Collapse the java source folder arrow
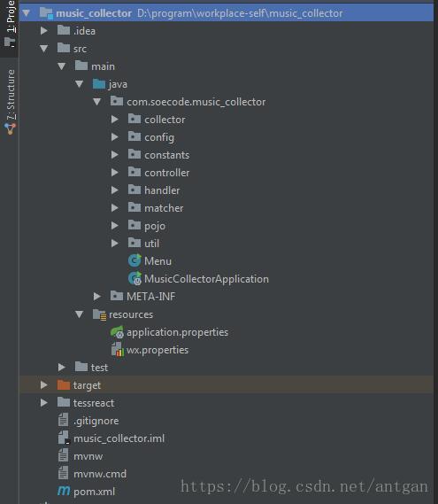Screen dimensions: 438x504 [x=80, y=84]
